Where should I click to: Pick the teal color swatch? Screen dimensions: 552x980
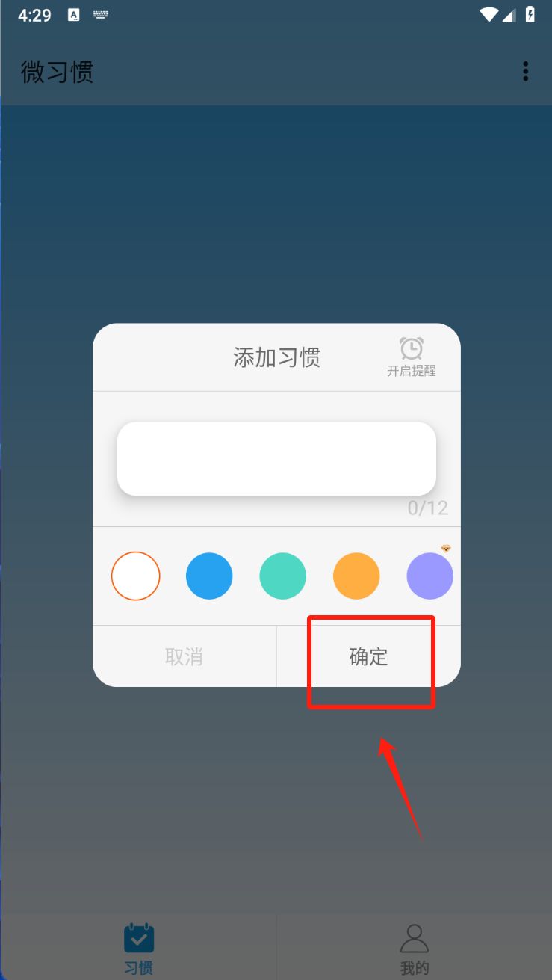point(283,576)
